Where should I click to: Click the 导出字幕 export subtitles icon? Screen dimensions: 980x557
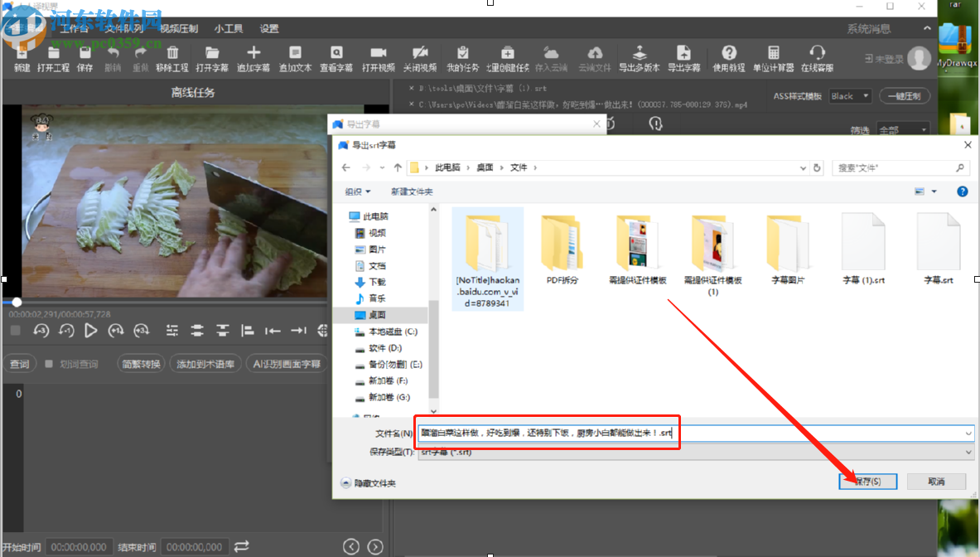pyautogui.click(x=685, y=58)
